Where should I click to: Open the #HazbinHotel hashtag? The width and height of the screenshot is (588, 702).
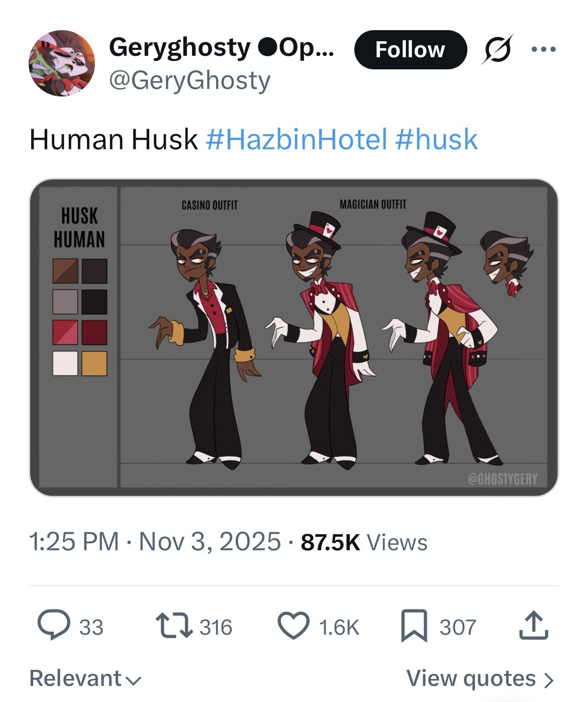(297, 139)
